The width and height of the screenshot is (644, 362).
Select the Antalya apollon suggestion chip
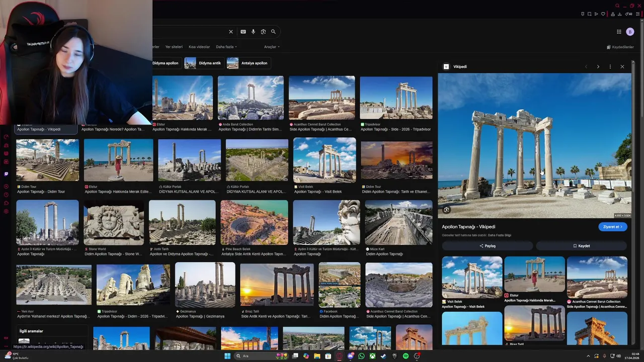tap(248, 63)
